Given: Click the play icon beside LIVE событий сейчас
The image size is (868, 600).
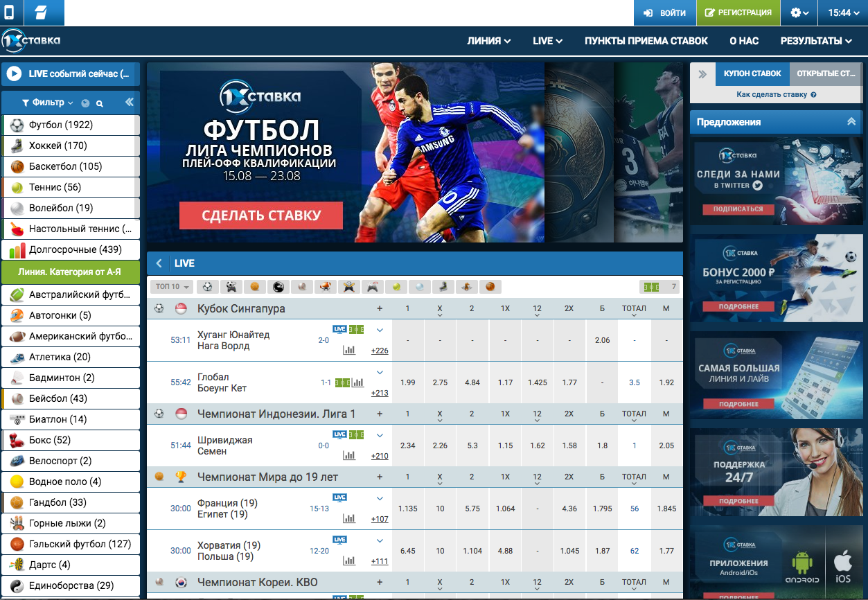Looking at the screenshot, I should point(14,73).
